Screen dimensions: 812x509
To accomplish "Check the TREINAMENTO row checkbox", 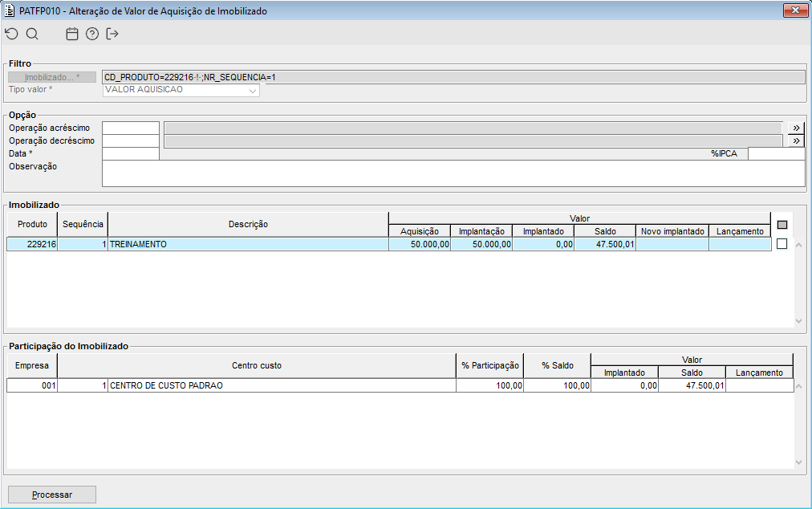I will click(782, 243).
